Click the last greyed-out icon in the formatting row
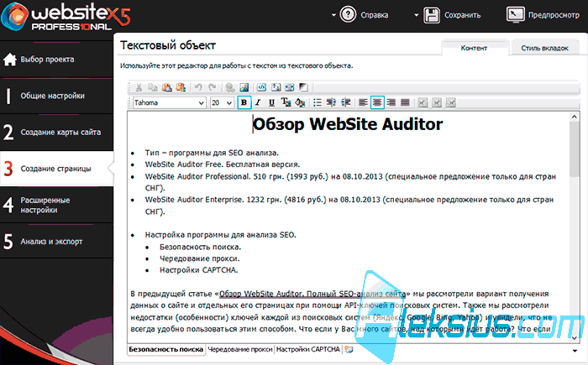 point(451,102)
